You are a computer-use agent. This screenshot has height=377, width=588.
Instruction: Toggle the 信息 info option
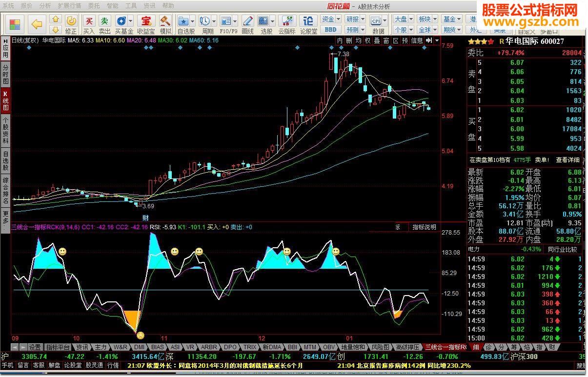tap(417, 40)
